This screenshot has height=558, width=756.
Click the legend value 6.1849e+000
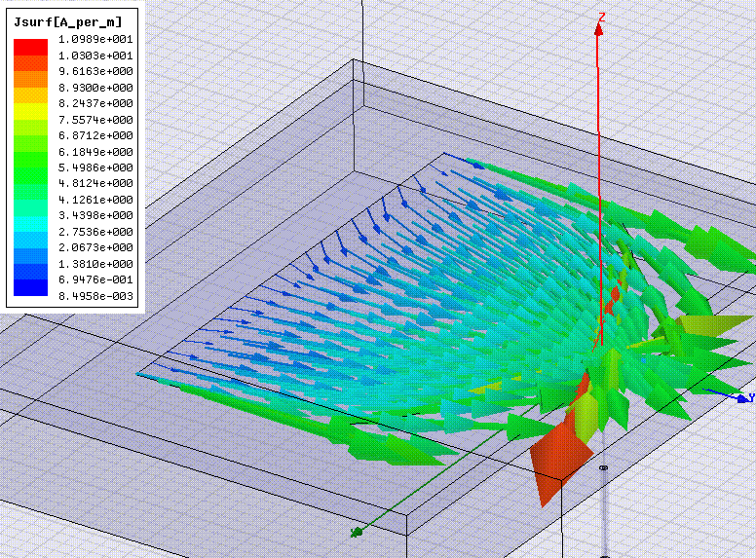click(95, 152)
